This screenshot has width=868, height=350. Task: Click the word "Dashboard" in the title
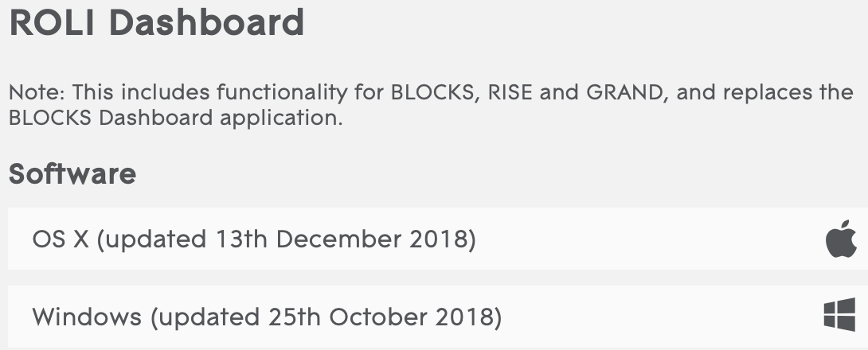(206, 23)
